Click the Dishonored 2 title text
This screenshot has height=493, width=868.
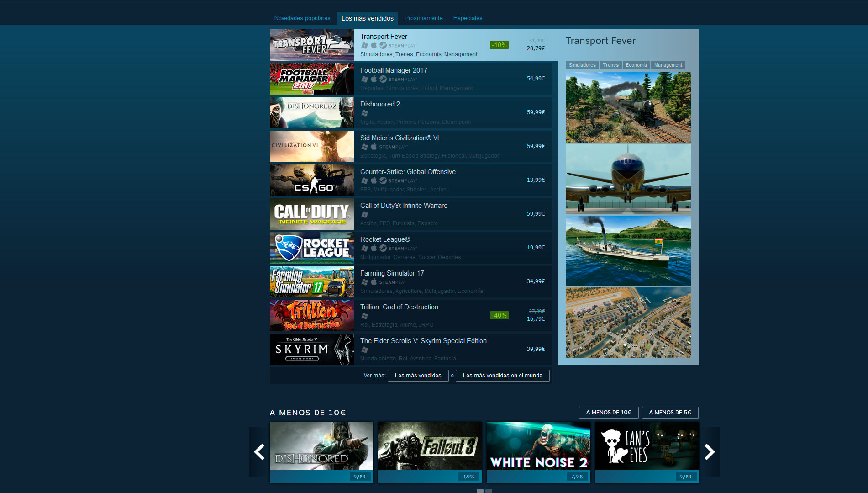[380, 104]
